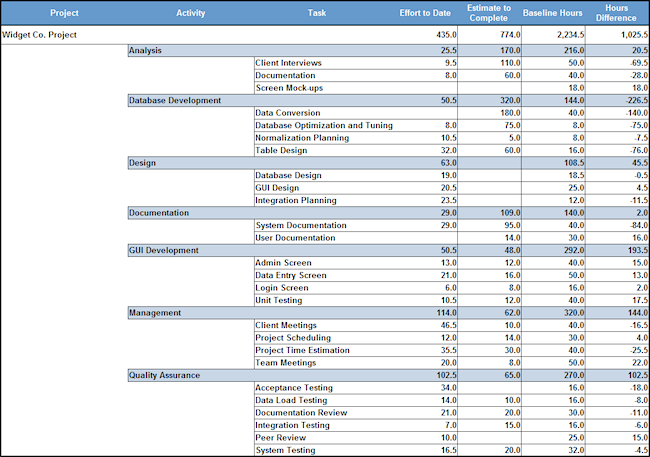The width and height of the screenshot is (650, 457).
Task: Click Client Interviews Hours Difference -69.5
Action: coord(639,63)
